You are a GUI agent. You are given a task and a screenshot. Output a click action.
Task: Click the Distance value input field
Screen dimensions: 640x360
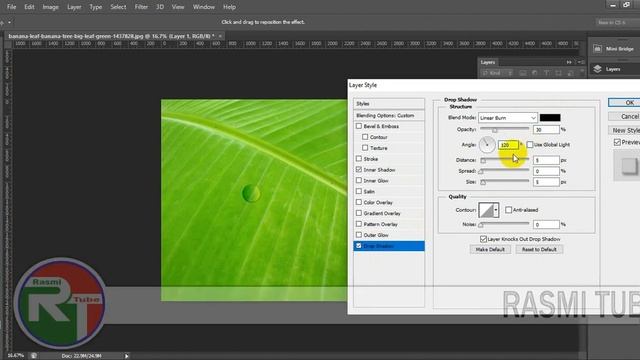pyautogui.click(x=546, y=160)
